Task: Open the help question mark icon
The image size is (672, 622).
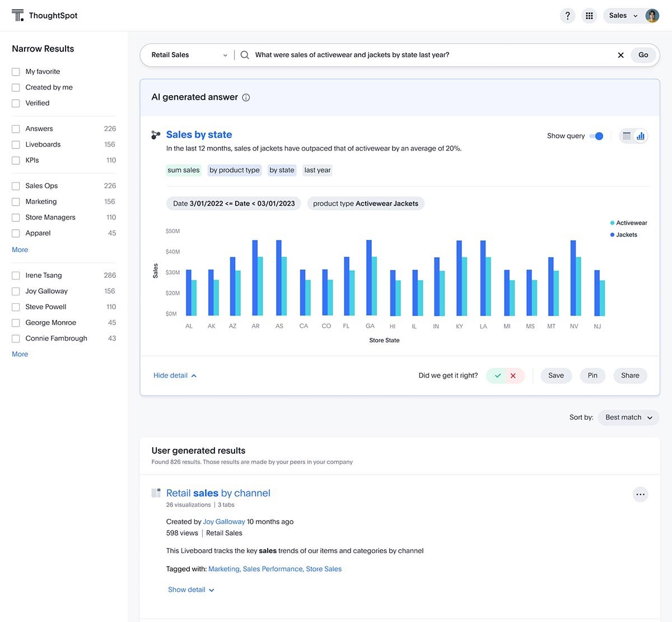Action: (567, 15)
